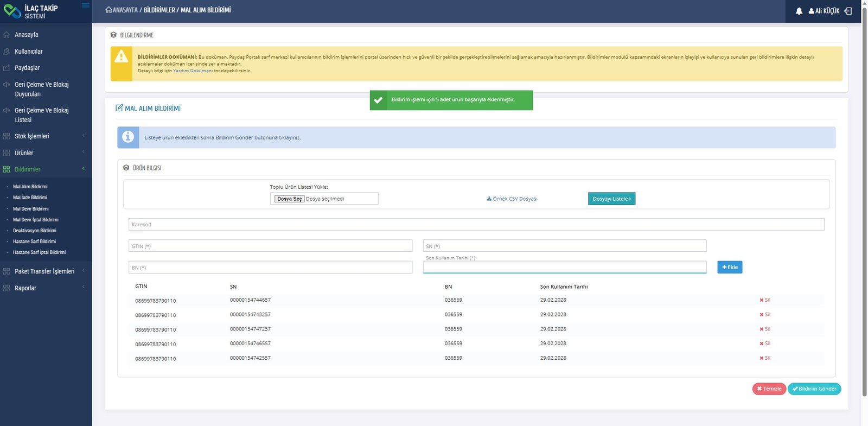The height and width of the screenshot is (426, 868).
Task: Expand Stok İşlemleri sidebar menu
Action: pyautogui.click(x=46, y=136)
